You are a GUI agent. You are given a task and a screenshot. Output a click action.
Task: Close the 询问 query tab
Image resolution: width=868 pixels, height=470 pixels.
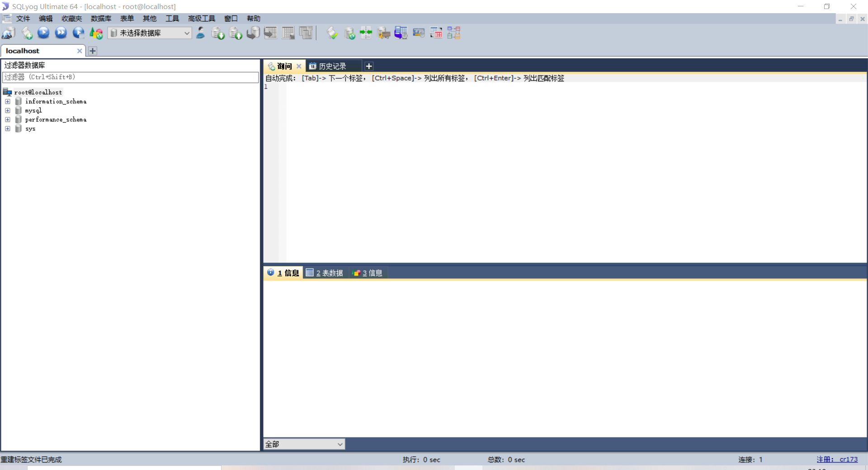(299, 66)
